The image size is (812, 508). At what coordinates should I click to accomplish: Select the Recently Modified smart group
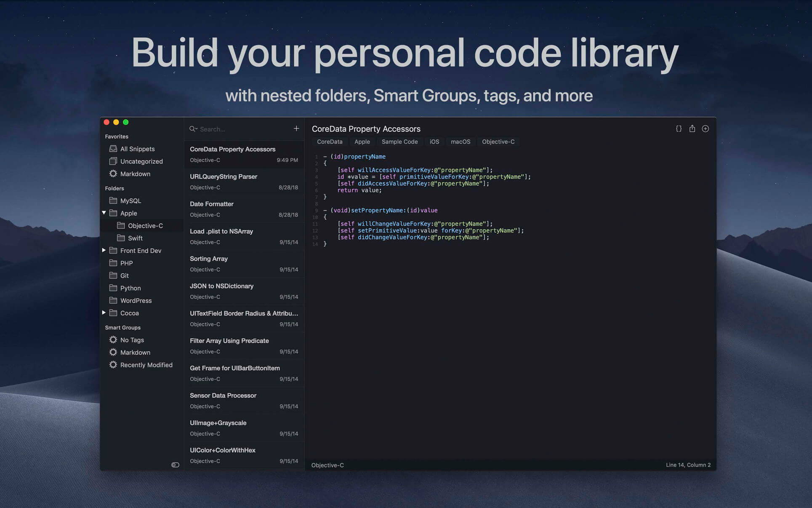(x=146, y=365)
